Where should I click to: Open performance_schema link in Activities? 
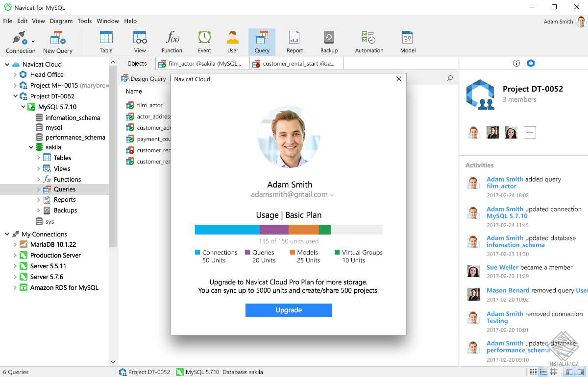pyautogui.click(x=518, y=350)
